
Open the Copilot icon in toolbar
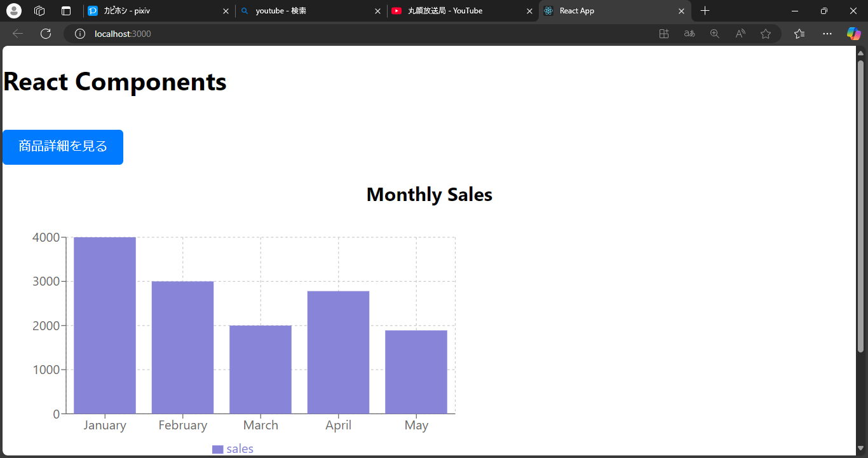pos(853,34)
